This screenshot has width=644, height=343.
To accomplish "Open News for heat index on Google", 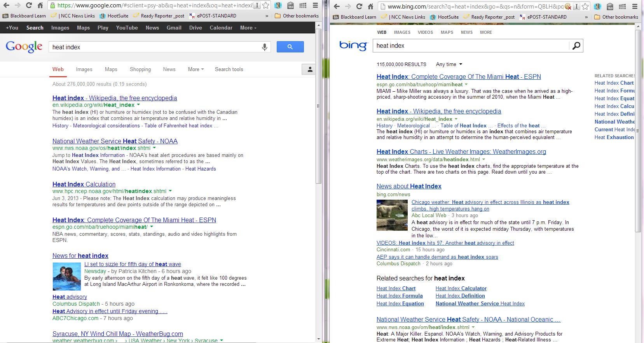I will pyautogui.click(x=80, y=256).
